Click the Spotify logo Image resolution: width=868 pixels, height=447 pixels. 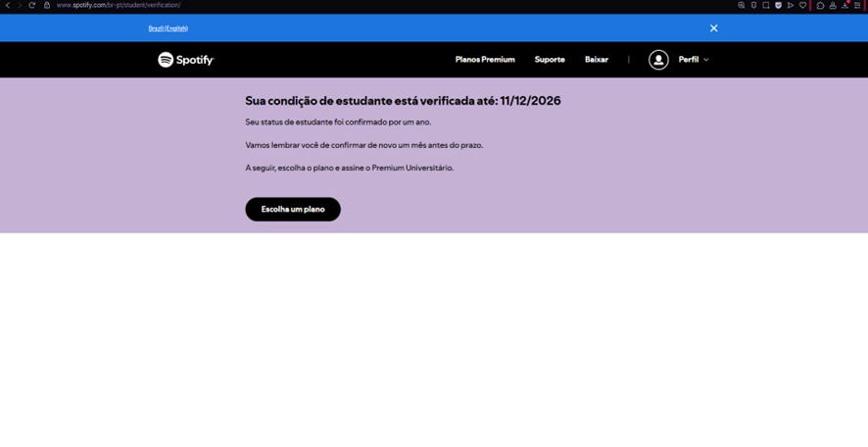(x=186, y=59)
